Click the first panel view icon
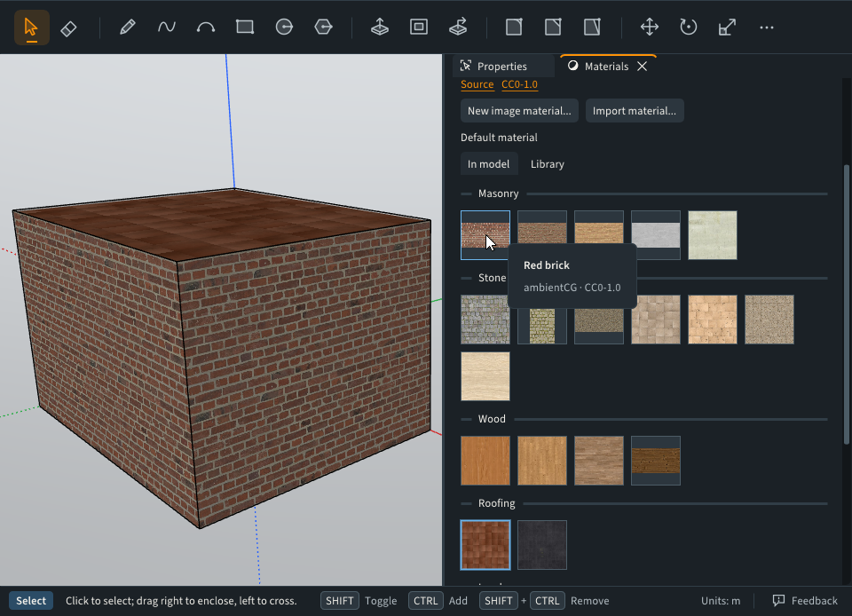Viewport: 852px width, 616px height. coord(514,28)
